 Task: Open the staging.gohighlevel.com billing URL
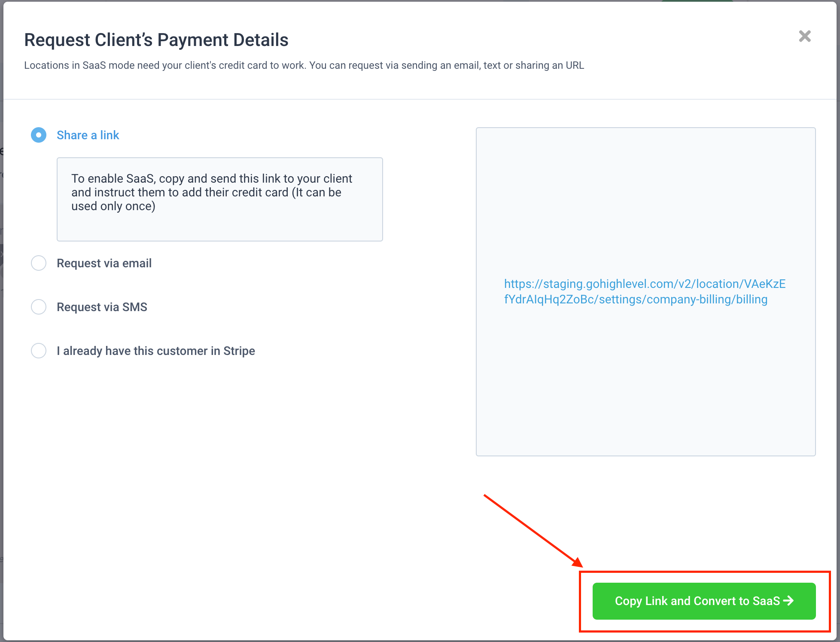pos(645,291)
